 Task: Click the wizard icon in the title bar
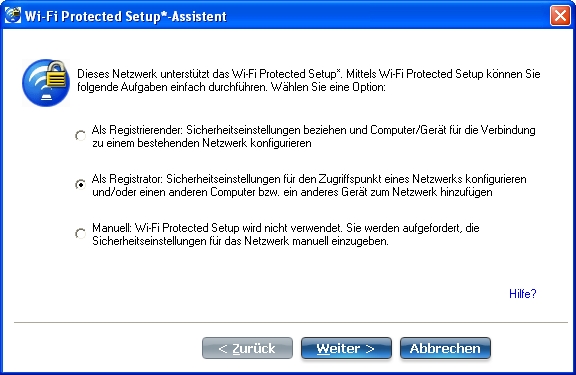(x=12, y=15)
